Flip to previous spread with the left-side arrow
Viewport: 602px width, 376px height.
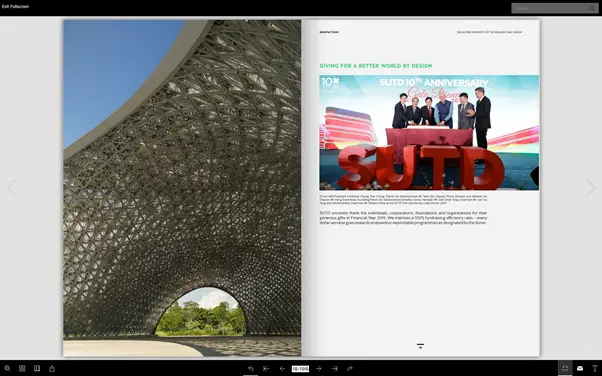(x=12, y=188)
